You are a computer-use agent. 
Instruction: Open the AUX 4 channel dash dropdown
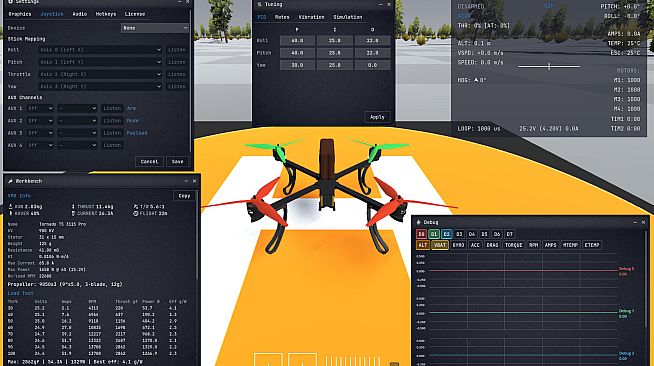pos(77,145)
